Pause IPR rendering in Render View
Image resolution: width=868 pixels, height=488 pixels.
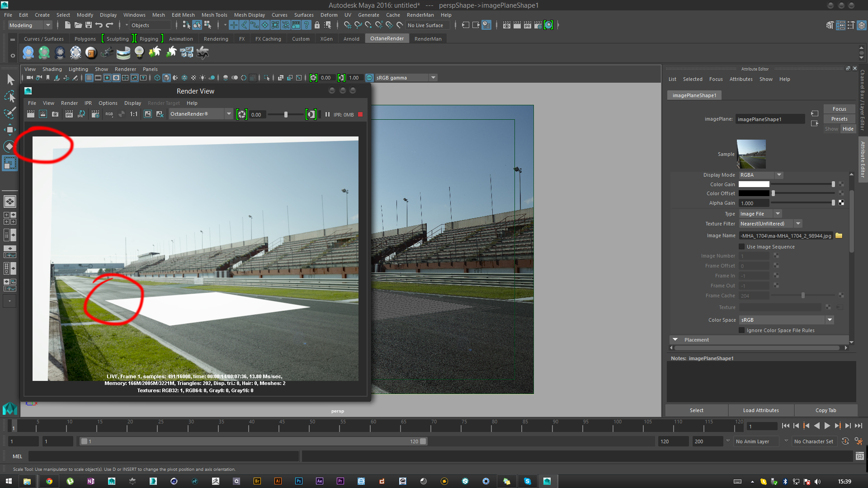(x=327, y=115)
